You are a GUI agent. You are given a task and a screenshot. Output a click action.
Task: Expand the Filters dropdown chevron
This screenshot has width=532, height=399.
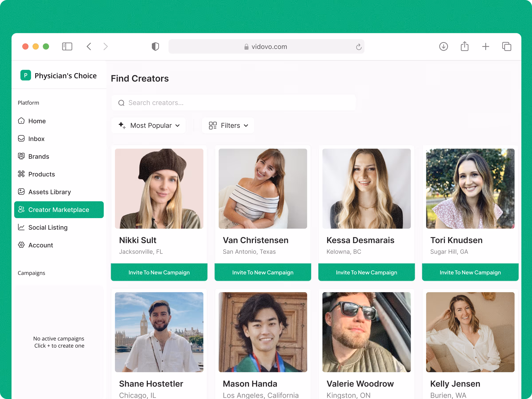coord(246,125)
